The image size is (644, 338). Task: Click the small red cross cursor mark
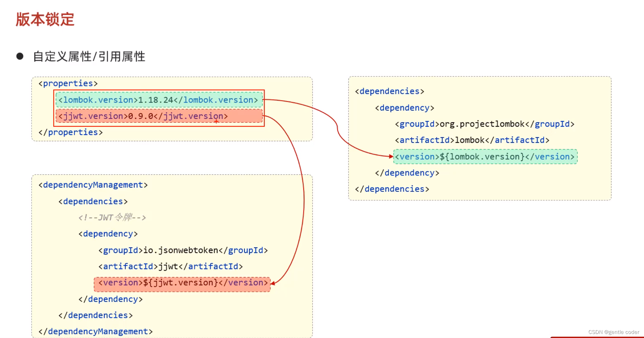pos(216,121)
